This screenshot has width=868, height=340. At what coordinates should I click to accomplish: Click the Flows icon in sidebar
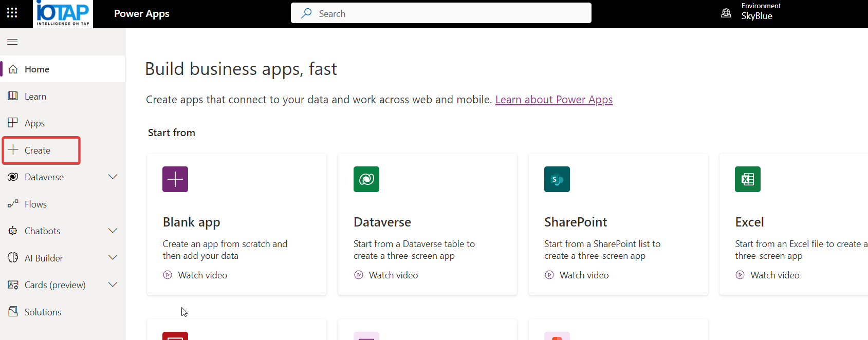pyautogui.click(x=13, y=204)
